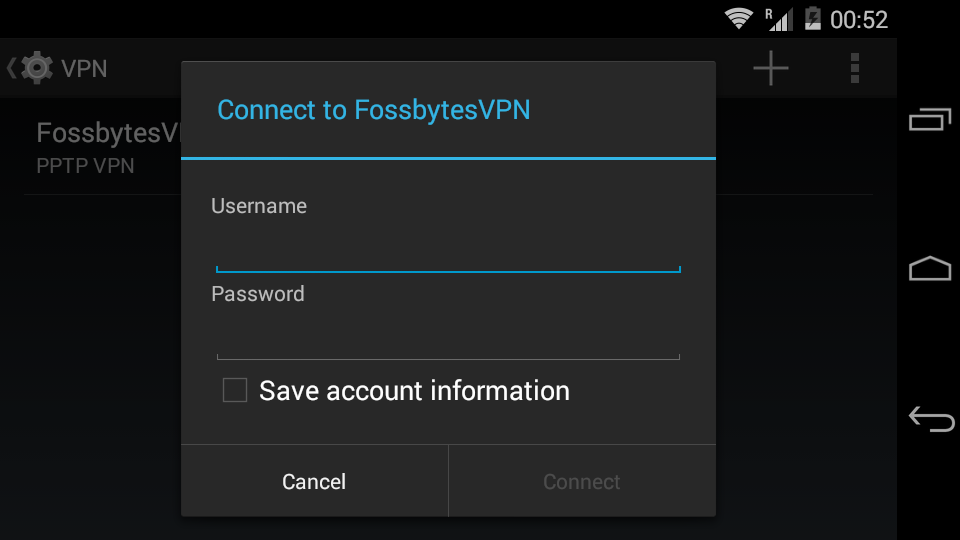Tap the 'Connect to FossbytesVPN' dialog title

coord(374,110)
